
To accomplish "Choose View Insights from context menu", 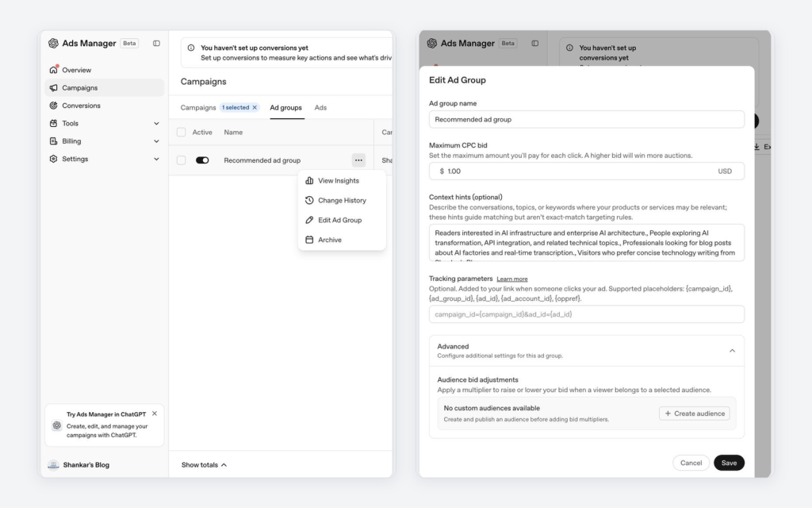I will click(x=342, y=180).
